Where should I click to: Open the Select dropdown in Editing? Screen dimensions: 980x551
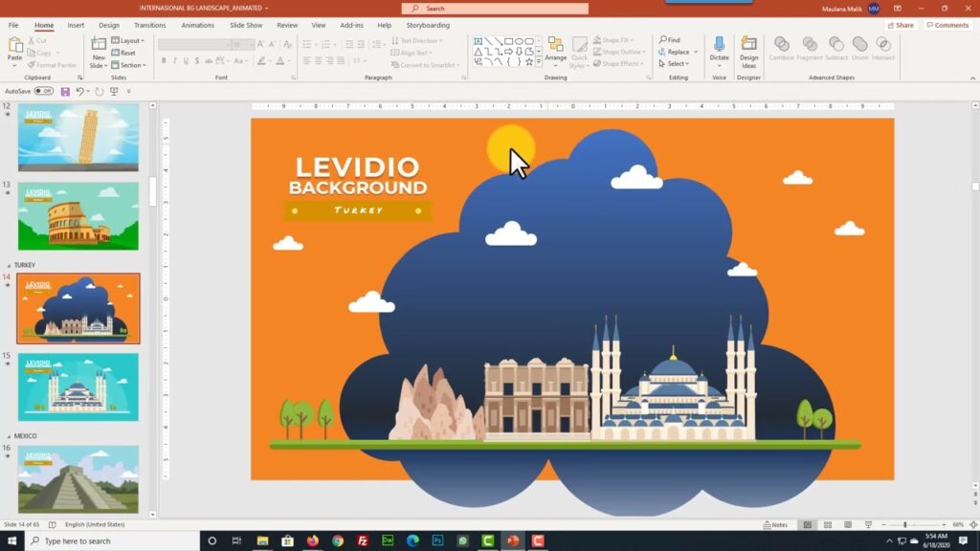click(x=674, y=64)
